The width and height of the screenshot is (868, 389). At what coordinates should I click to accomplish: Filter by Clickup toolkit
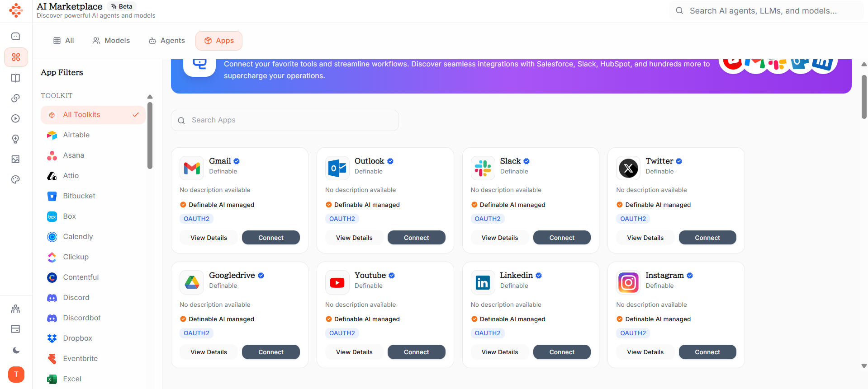click(93, 257)
